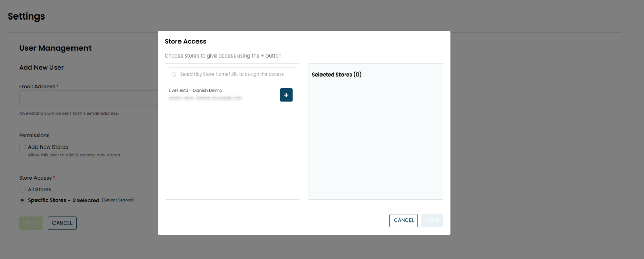Click the Settings page heading
The height and width of the screenshot is (259, 644).
coord(26,16)
